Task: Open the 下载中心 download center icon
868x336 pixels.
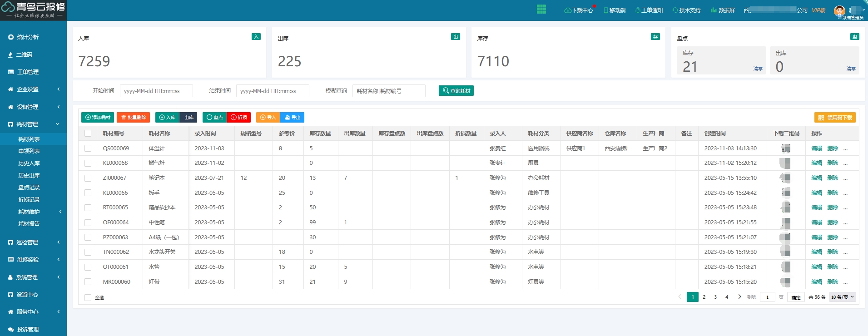Action: [567, 10]
